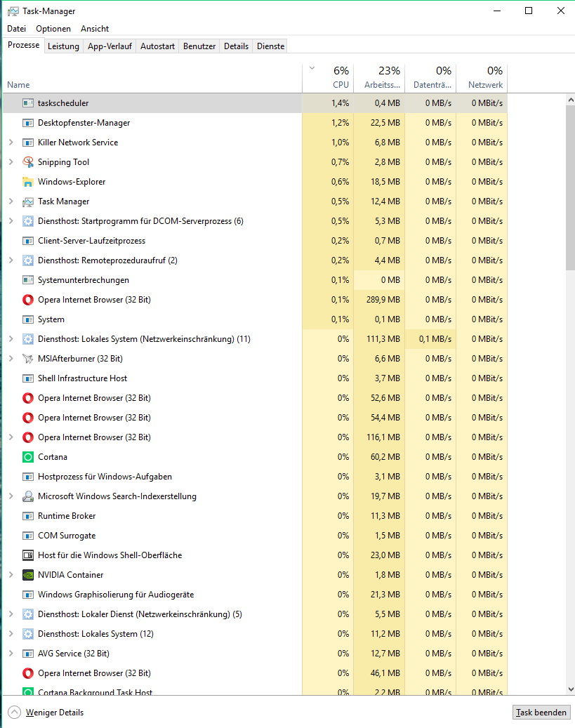Click the Snipping Tool scissors icon

[28, 162]
